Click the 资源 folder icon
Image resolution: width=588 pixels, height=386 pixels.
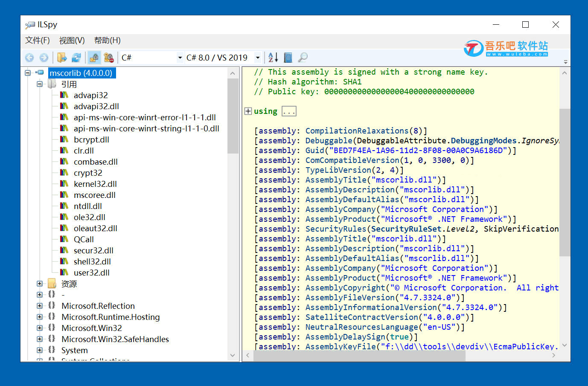pyautogui.click(x=52, y=284)
